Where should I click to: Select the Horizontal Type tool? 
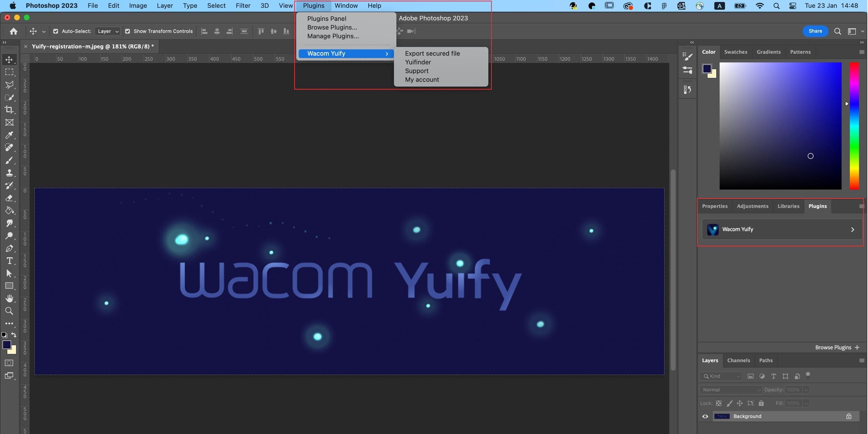(9, 261)
